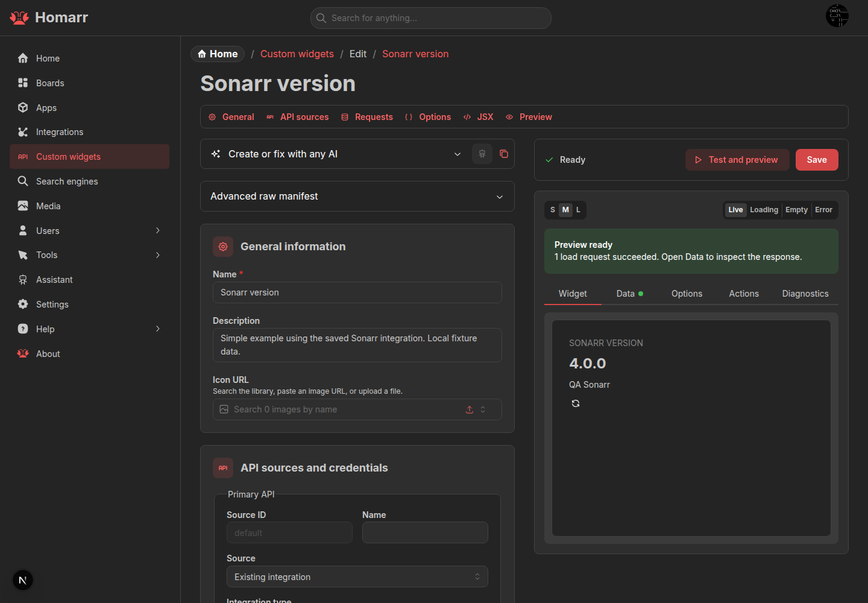868x603 pixels.
Task: Open the Actions preview tab
Action: 744,294
